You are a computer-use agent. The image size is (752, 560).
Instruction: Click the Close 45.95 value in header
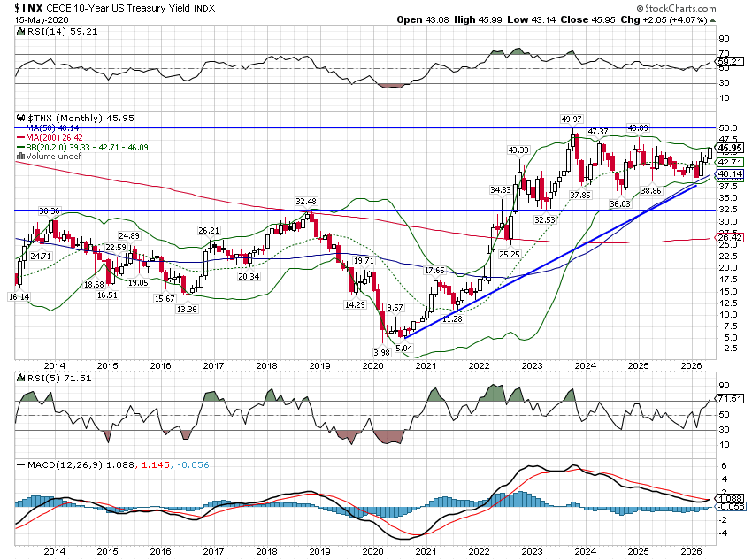pos(587,19)
